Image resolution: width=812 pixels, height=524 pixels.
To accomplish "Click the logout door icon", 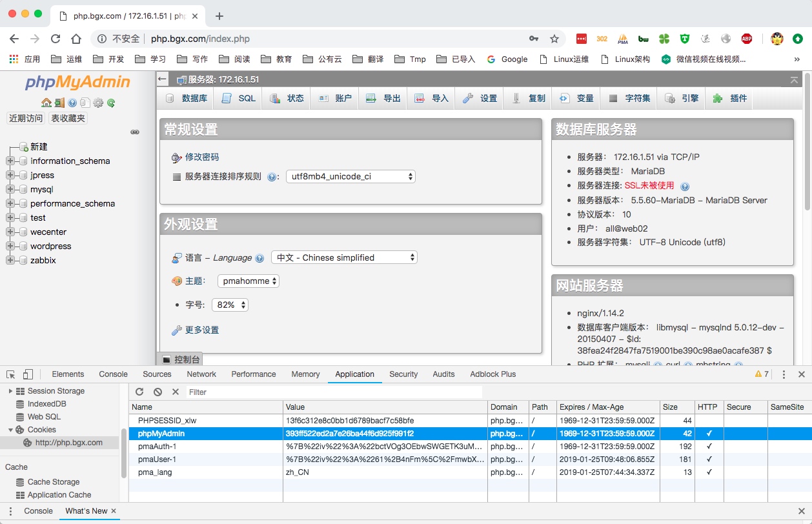I will tap(59, 103).
